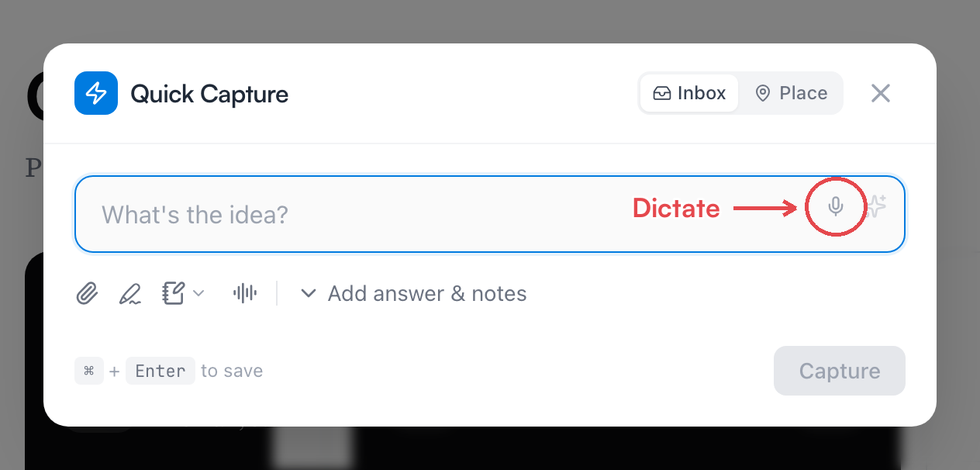
Task: Click the Enter key hint badge
Action: point(160,371)
